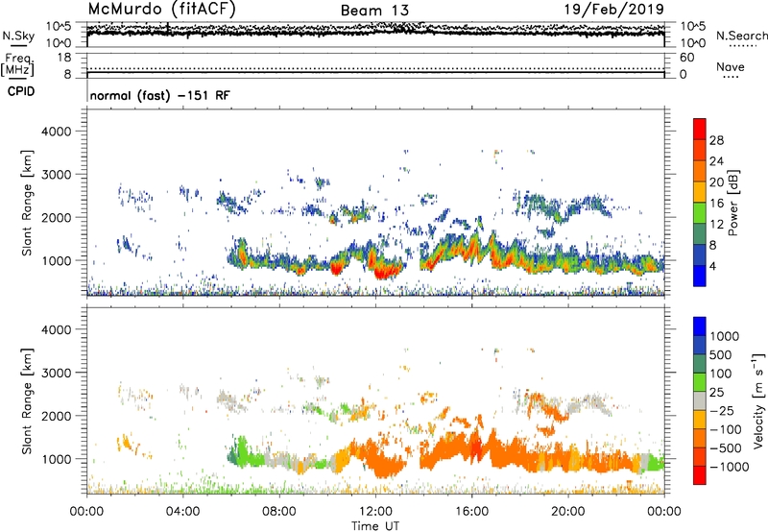Viewport: 768px width, 532px height.
Task: Click the gray 25 to -25 Velocity colorbar segment
Action: pyautogui.click(x=700, y=400)
